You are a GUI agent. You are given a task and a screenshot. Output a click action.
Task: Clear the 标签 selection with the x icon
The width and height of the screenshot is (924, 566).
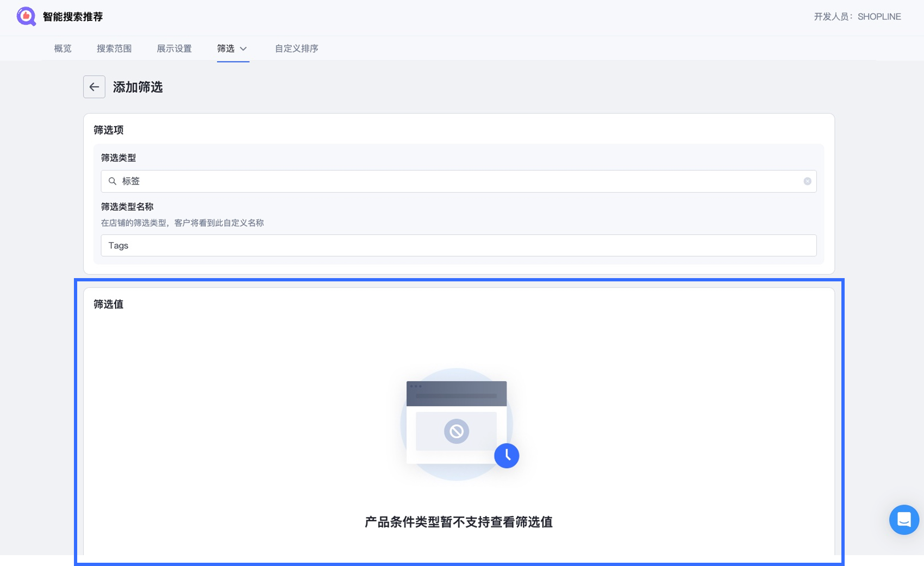(x=807, y=181)
